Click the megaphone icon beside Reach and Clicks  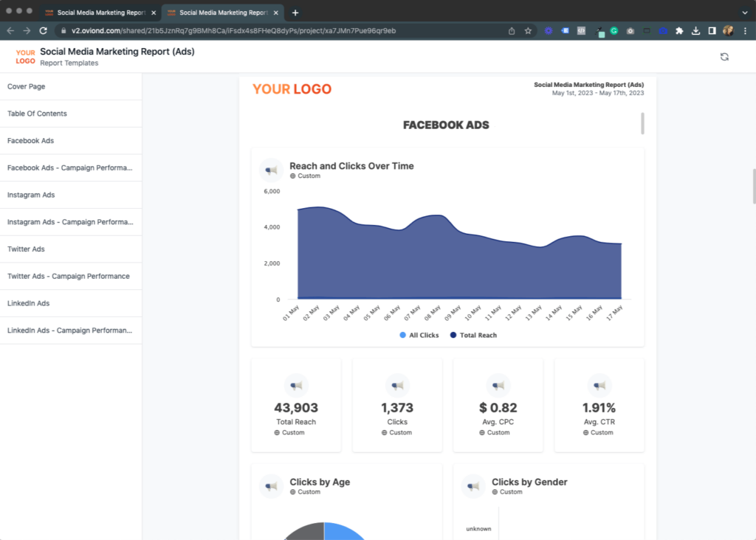tap(272, 170)
